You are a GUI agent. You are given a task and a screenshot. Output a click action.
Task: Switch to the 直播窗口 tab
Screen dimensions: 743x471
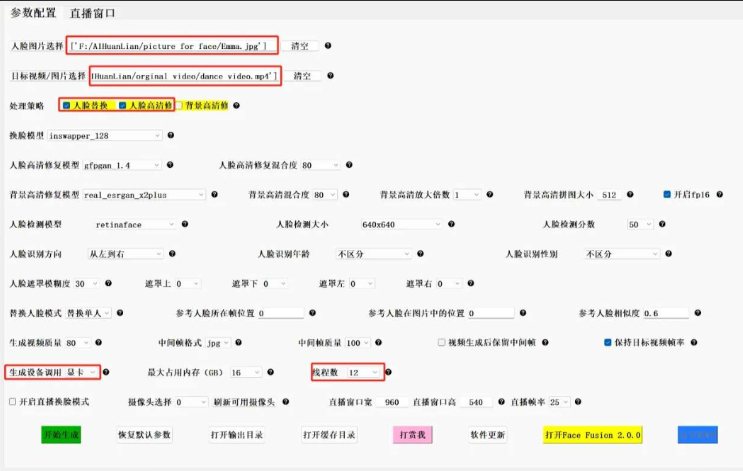(x=92, y=13)
